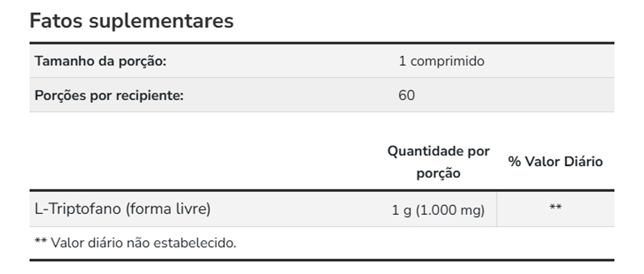Viewport: 644px width, 274px height.
Task: Click the '60' servings value
Action: (406, 95)
